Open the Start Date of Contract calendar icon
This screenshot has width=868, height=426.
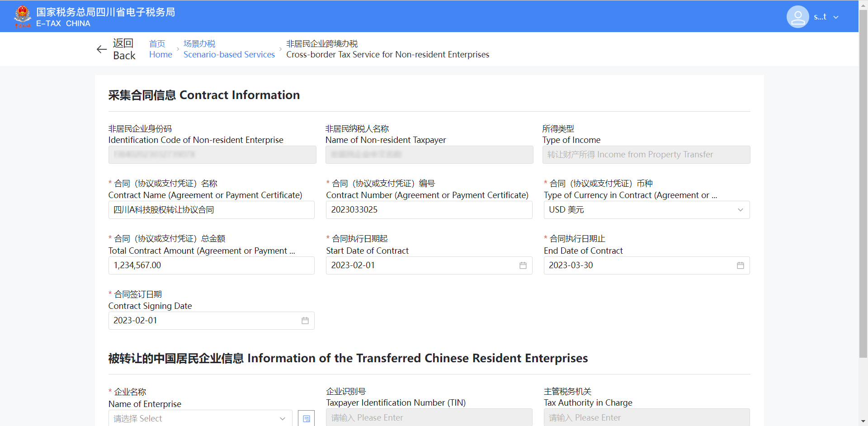point(523,265)
